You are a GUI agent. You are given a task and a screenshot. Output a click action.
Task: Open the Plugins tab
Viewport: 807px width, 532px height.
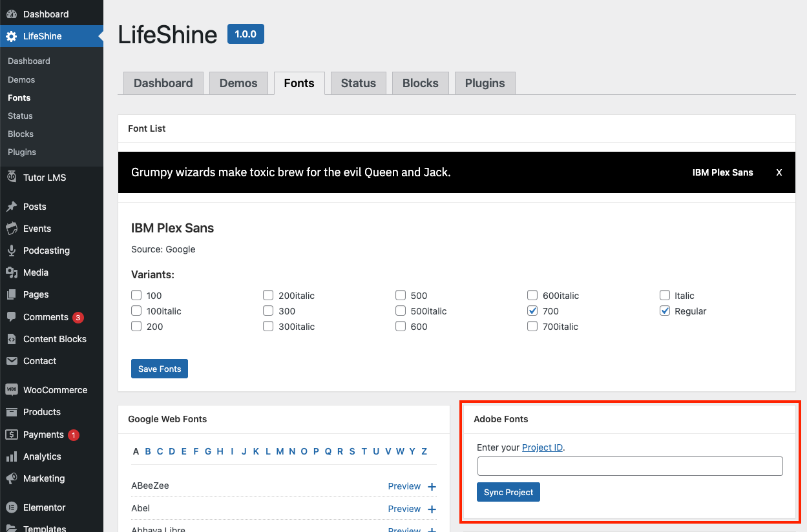tap(485, 83)
